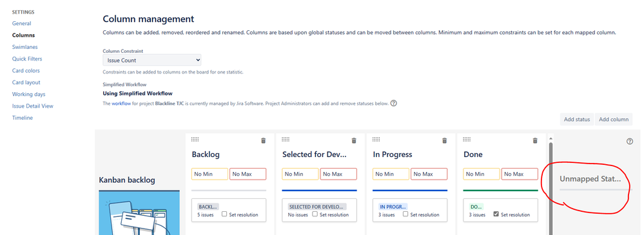Open the Column Constraint Issue Count dropdown
This screenshot has width=644, height=235.
click(151, 61)
